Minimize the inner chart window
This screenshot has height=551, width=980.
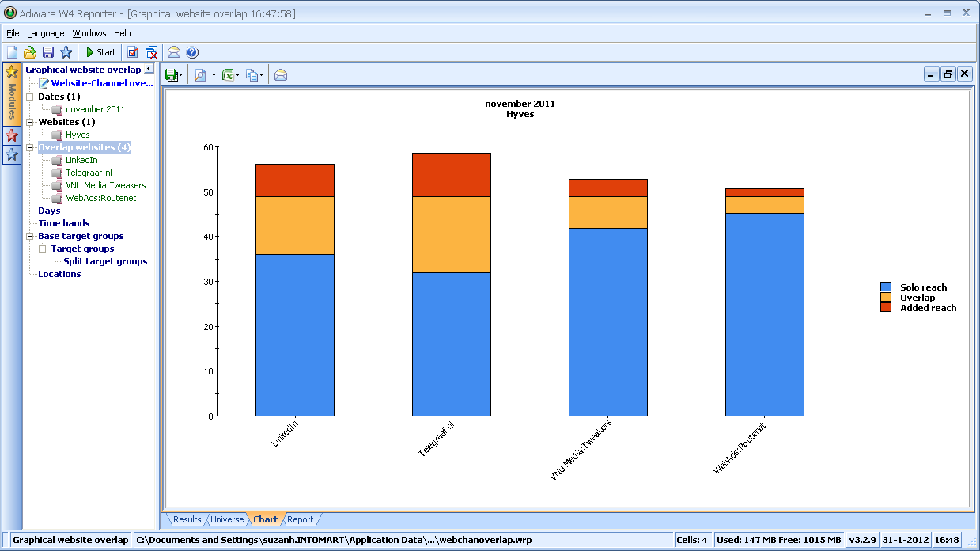pos(932,74)
